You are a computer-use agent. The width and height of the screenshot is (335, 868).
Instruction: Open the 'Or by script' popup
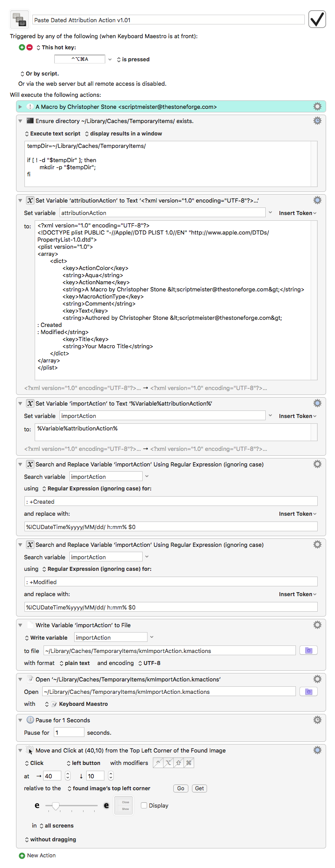[39, 74]
